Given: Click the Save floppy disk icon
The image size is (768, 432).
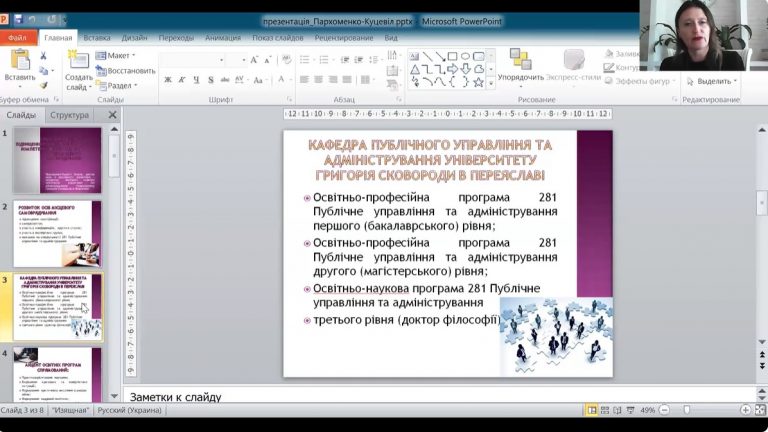Looking at the screenshot, I should click(19, 20).
